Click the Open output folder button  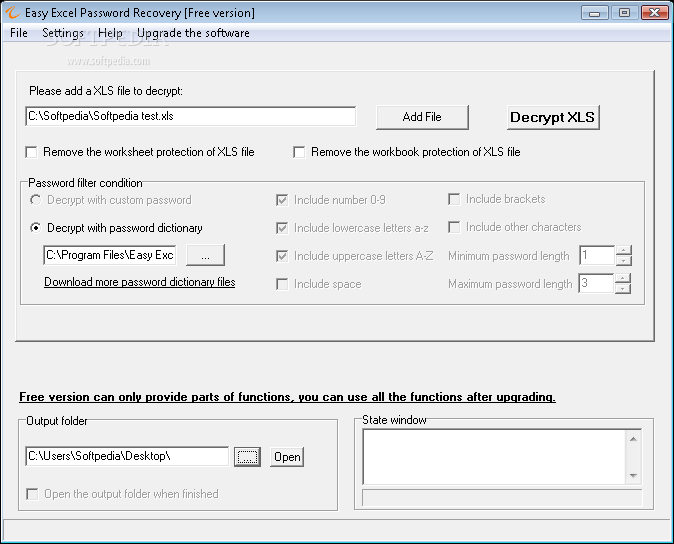coord(287,457)
